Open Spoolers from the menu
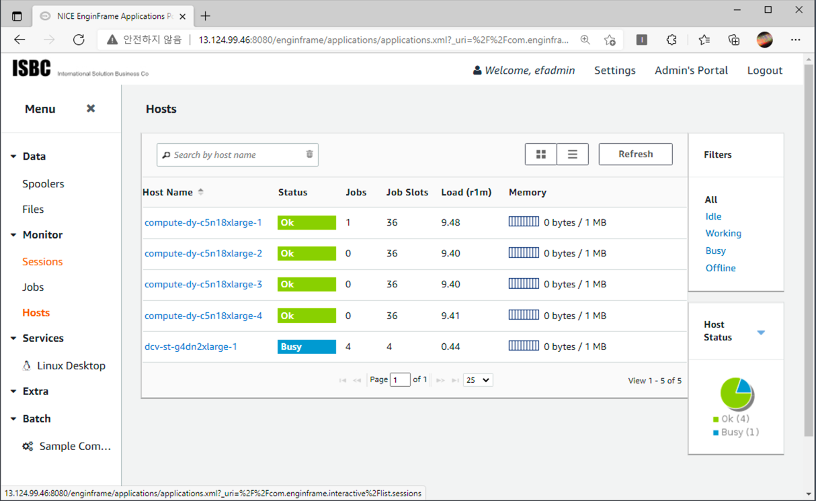 [43, 184]
